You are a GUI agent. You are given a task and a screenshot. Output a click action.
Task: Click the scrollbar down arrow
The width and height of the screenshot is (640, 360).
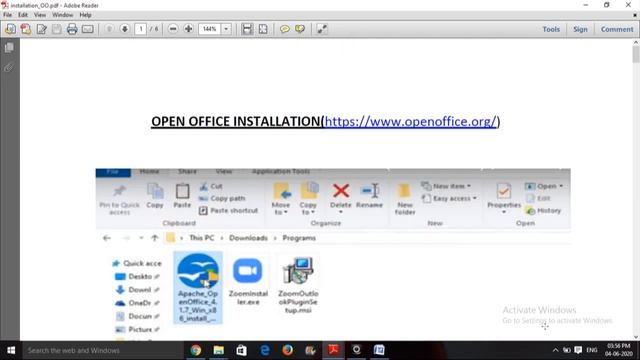pos(636,337)
